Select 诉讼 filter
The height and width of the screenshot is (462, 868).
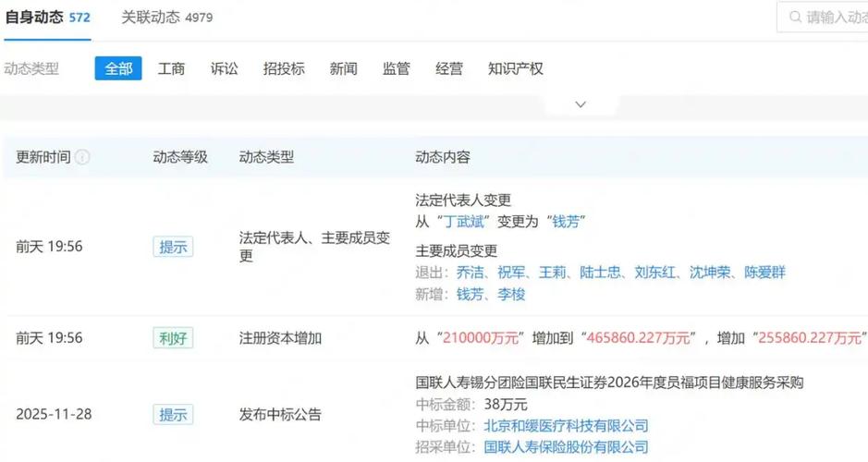pyautogui.click(x=225, y=68)
